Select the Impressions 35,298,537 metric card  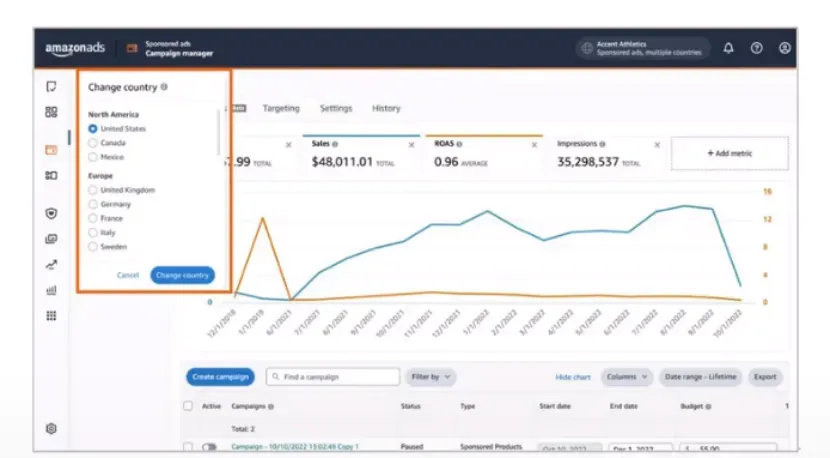(x=607, y=154)
